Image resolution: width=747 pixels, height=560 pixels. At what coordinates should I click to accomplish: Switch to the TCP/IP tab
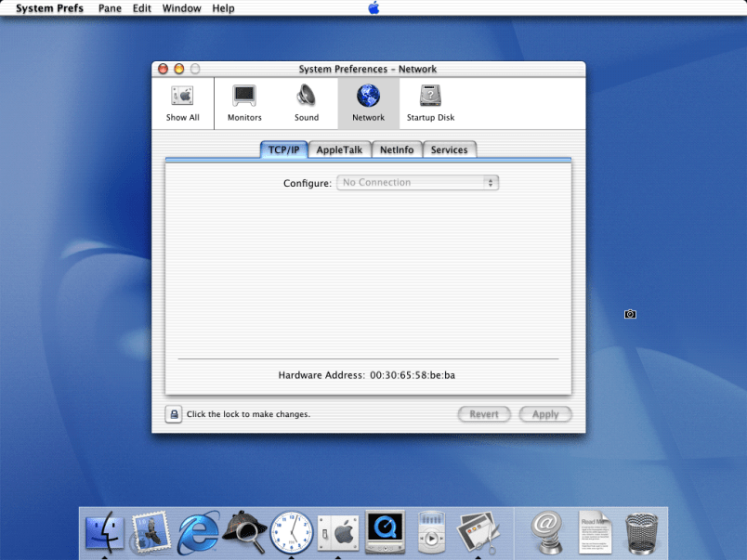coord(283,150)
